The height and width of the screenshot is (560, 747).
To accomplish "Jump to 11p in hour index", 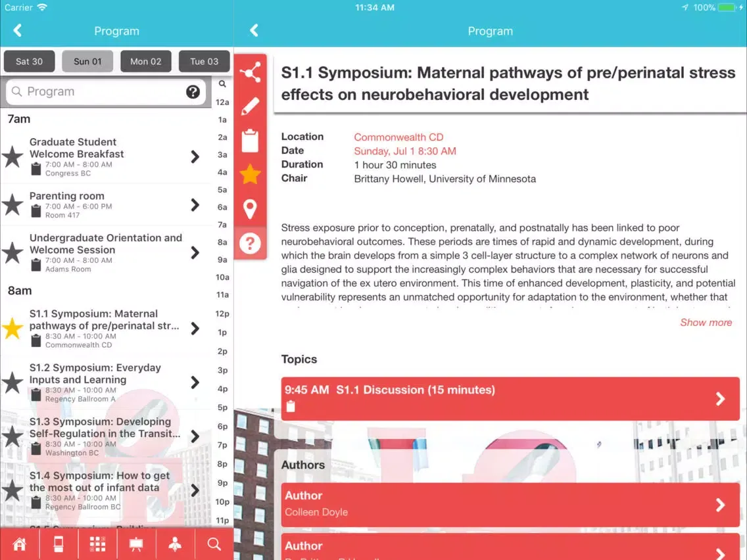I will tap(222, 520).
